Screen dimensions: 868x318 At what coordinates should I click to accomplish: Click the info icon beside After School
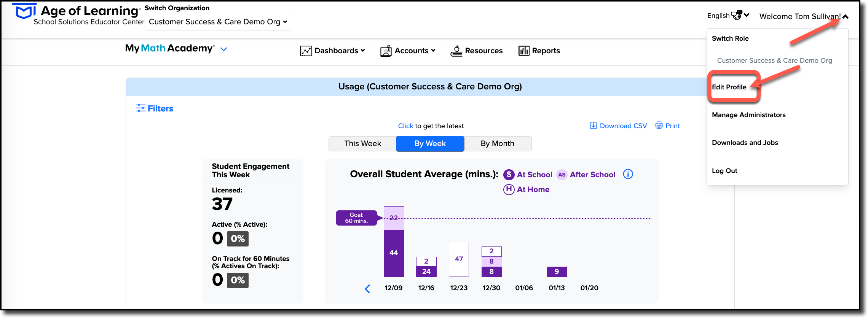[628, 174]
